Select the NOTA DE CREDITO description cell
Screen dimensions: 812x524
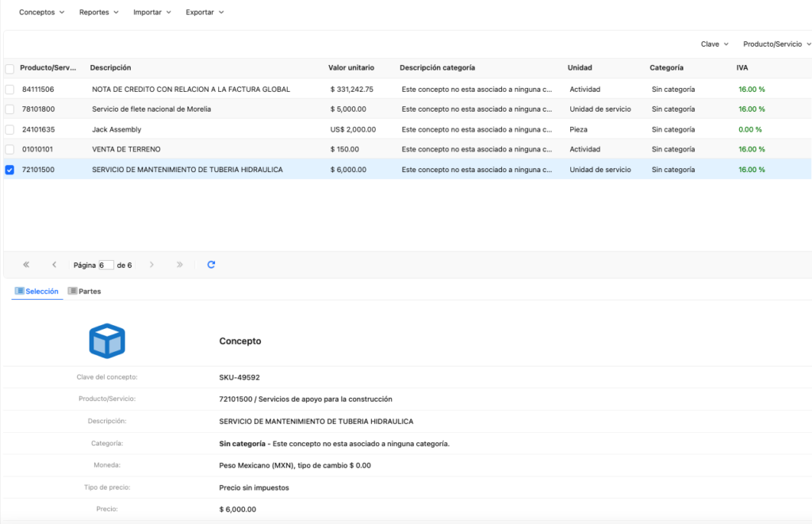[191, 90]
